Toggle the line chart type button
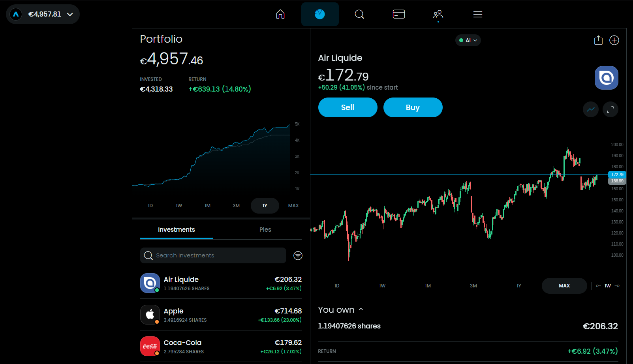Image resolution: width=633 pixels, height=364 pixels. click(591, 109)
